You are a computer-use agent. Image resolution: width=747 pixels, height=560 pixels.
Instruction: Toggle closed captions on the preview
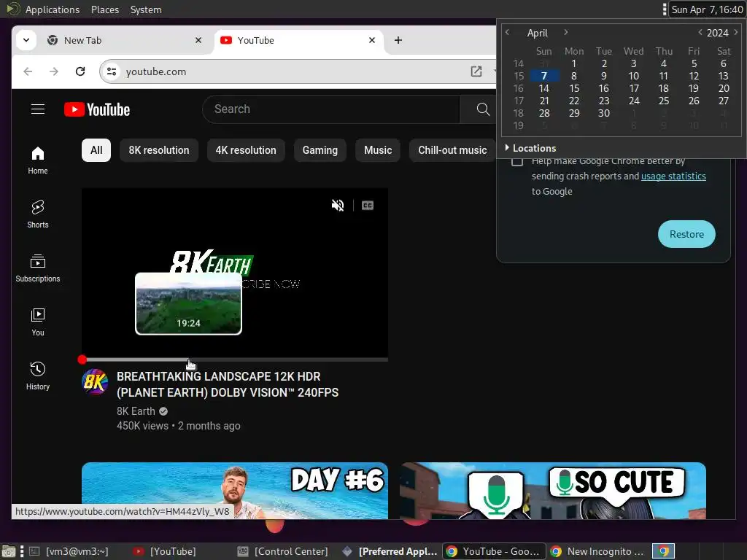[x=368, y=205]
